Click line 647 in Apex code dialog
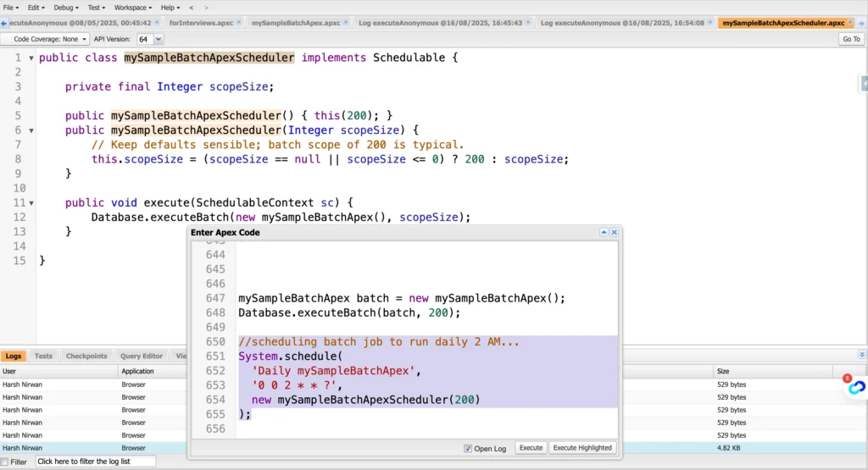868x470 pixels. pyautogui.click(x=402, y=299)
